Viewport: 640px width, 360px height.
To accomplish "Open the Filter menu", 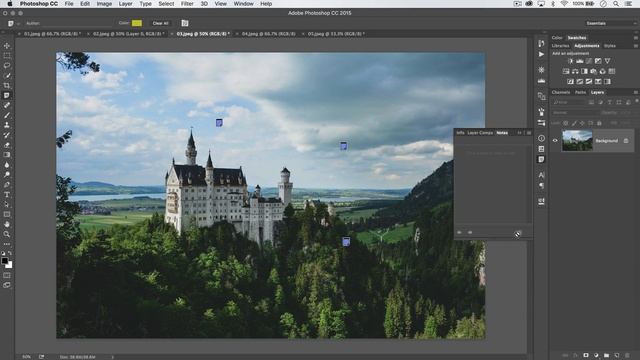I will [x=187, y=4].
